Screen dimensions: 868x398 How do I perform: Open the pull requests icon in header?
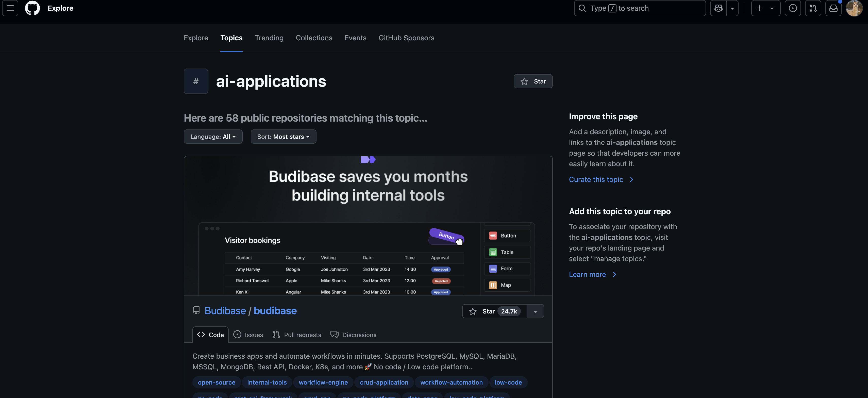pyautogui.click(x=813, y=8)
